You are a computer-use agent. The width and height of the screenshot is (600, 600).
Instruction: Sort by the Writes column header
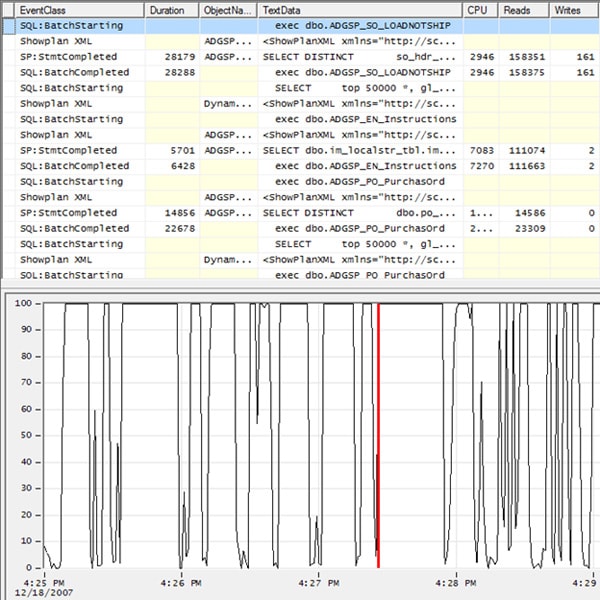click(x=575, y=10)
